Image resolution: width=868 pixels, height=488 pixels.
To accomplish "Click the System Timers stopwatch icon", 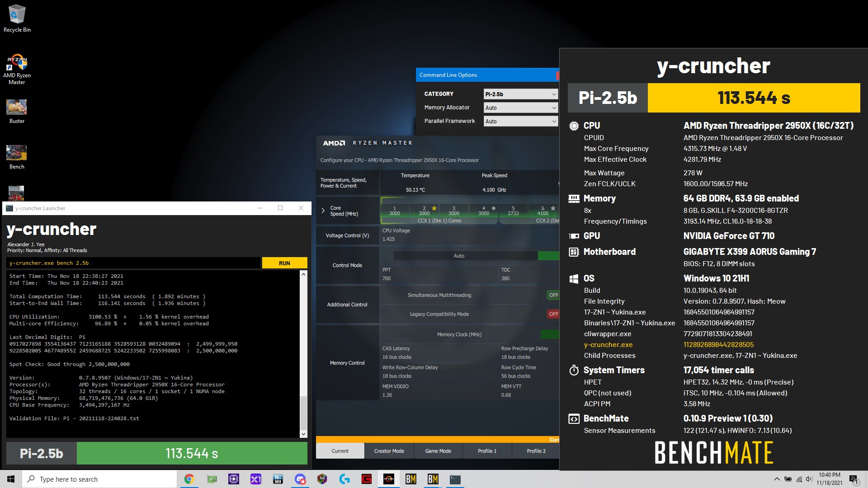I will pyautogui.click(x=574, y=371).
